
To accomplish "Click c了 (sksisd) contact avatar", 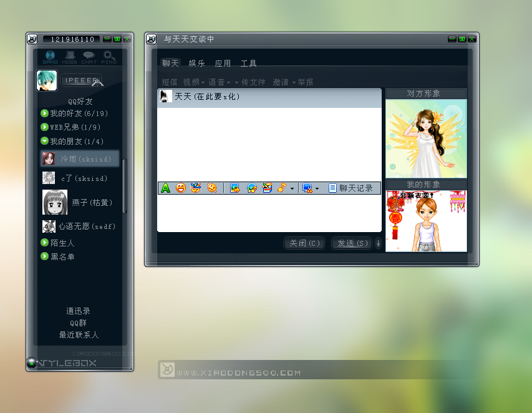I will (x=49, y=178).
